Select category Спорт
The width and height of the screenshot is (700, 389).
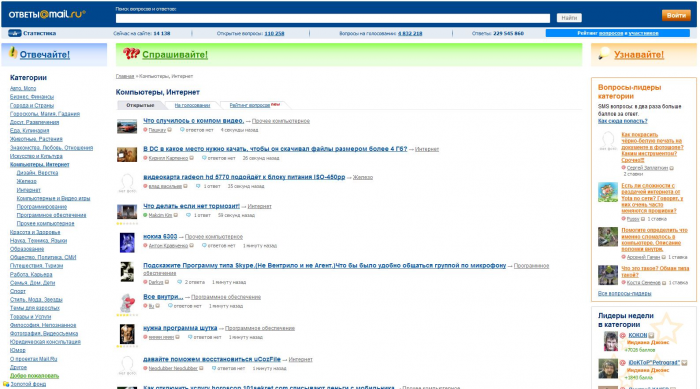(x=17, y=291)
